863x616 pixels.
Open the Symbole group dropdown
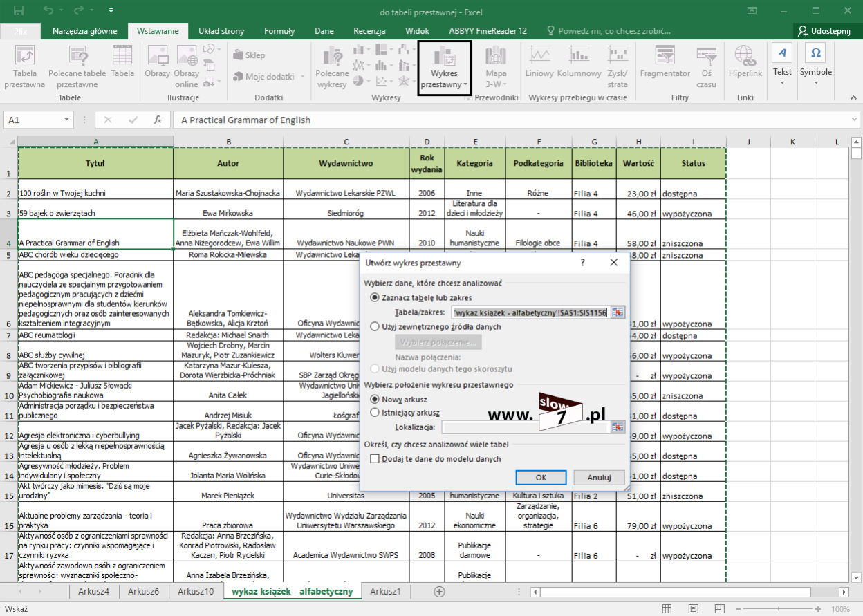click(816, 84)
